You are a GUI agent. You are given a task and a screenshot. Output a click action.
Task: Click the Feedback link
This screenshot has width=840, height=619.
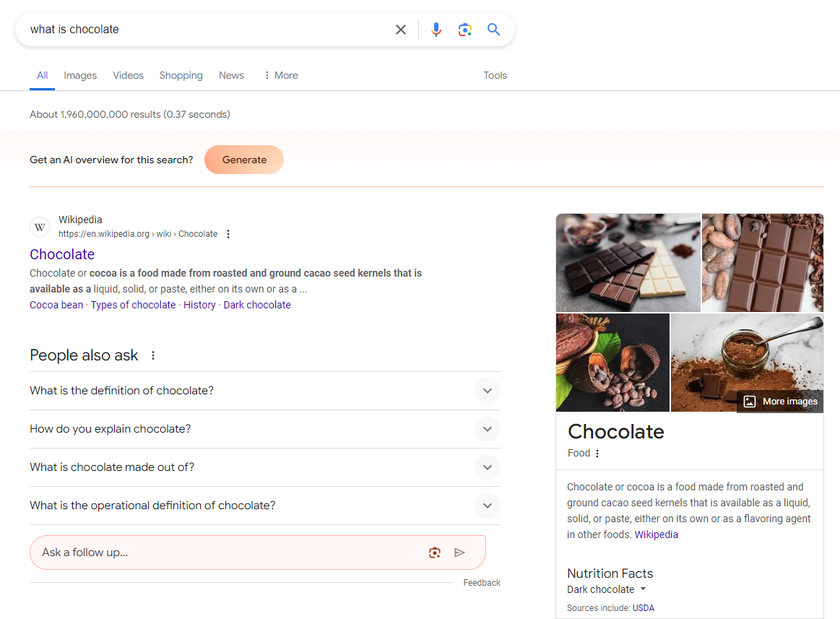tap(482, 583)
